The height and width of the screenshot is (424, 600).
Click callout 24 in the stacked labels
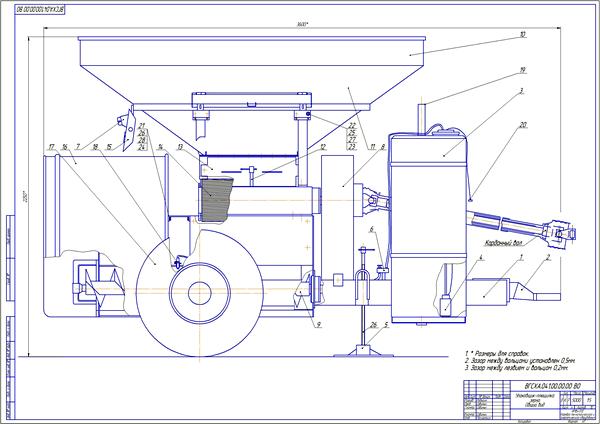click(142, 147)
